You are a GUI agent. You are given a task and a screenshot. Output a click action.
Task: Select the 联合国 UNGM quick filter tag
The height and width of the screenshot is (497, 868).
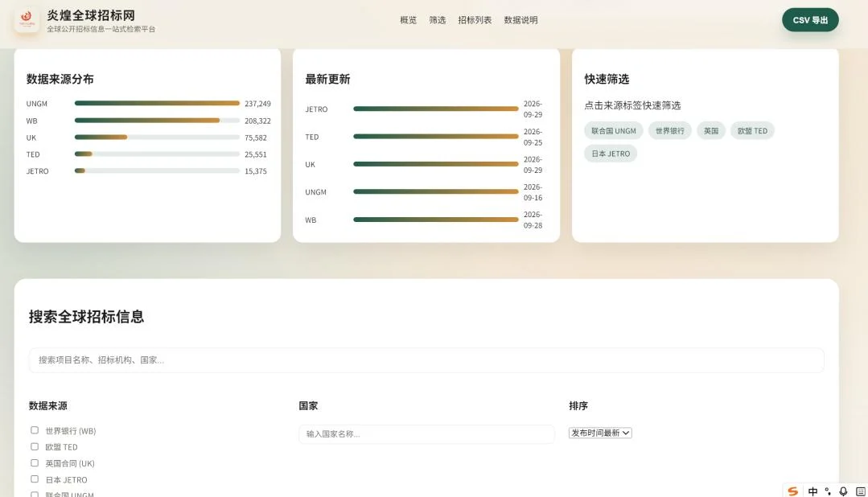tap(613, 130)
